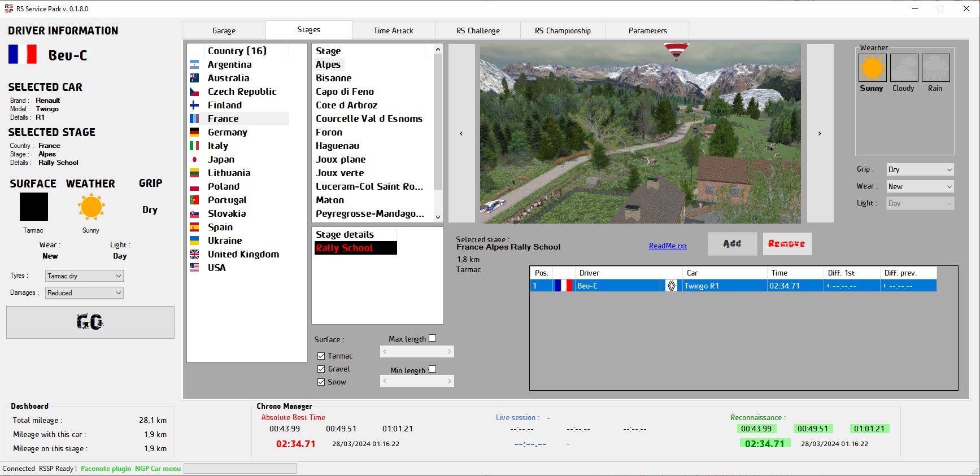Enable the Min length checkbox

click(x=432, y=369)
